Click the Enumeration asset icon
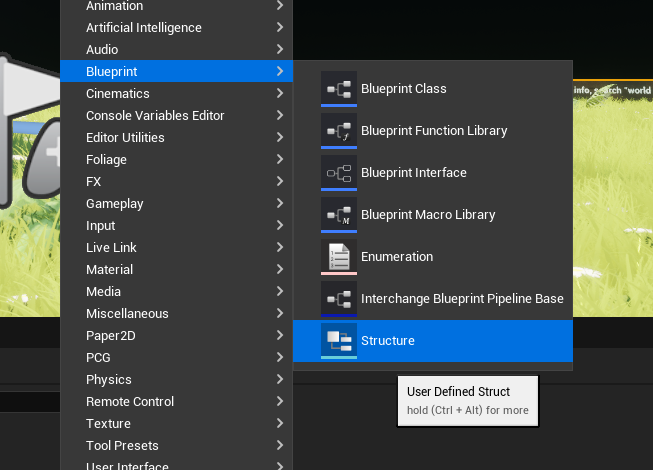The width and height of the screenshot is (653, 470). [338, 256]
